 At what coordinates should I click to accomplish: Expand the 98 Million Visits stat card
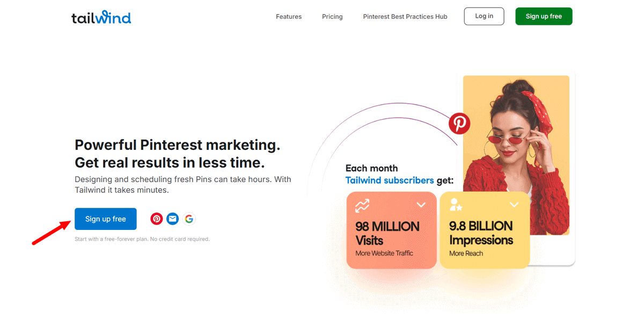(x=421, y=204)
